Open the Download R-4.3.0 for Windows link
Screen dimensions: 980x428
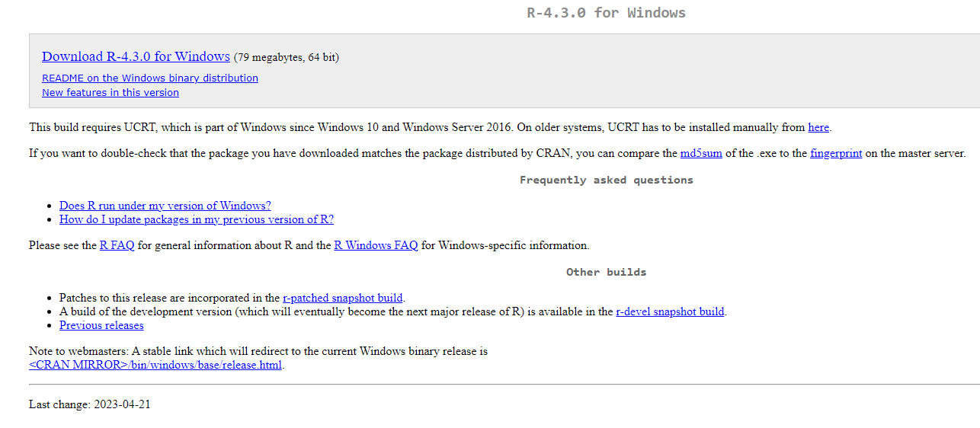(x=136, y=56)
